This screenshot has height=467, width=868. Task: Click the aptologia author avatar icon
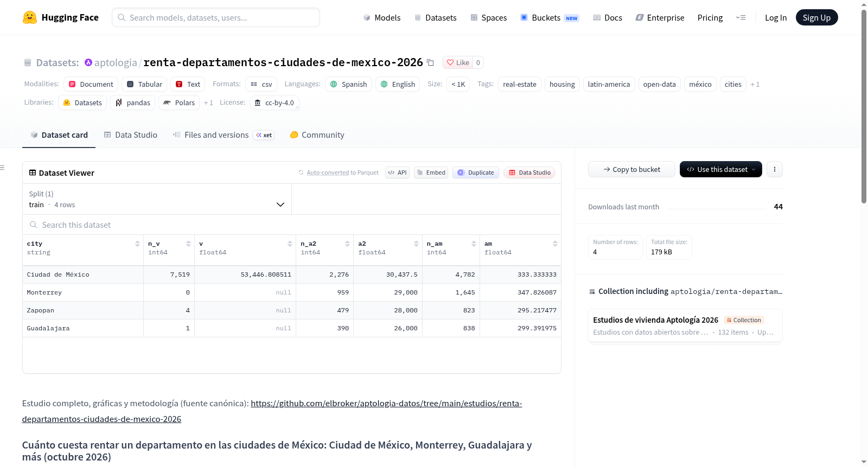click(x=88, y=62)
